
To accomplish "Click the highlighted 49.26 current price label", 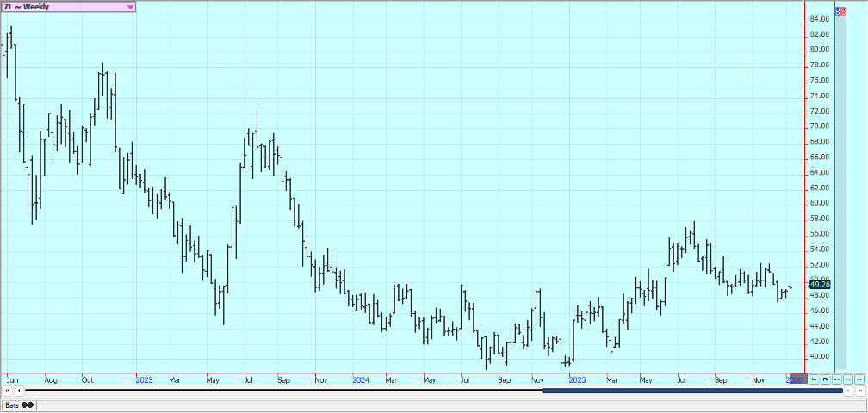I will click(x=820, y=284).
